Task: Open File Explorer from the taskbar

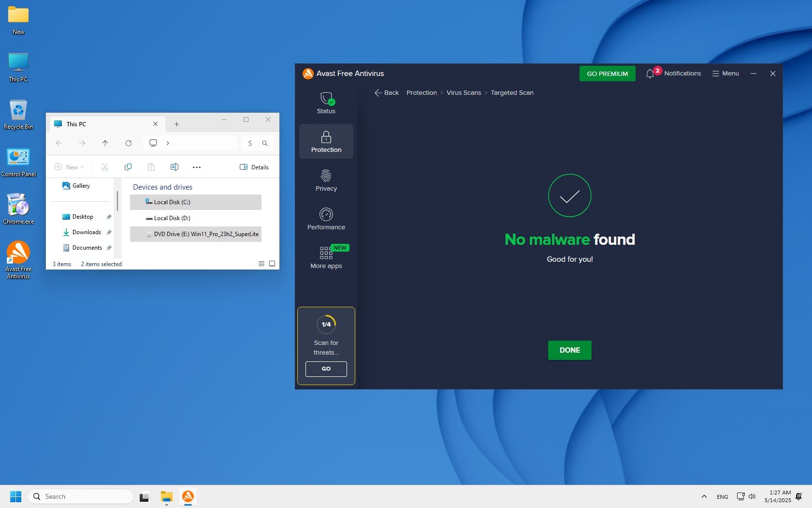Action: [x=167, y=497]
